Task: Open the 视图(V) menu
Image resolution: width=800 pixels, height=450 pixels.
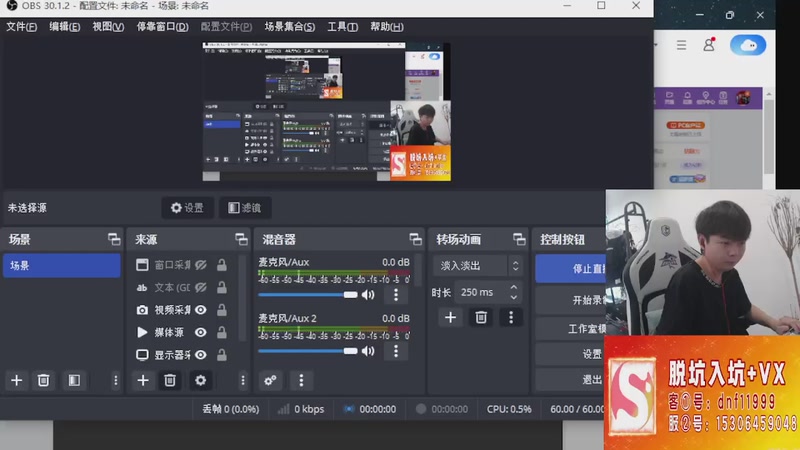Action: 108,27
